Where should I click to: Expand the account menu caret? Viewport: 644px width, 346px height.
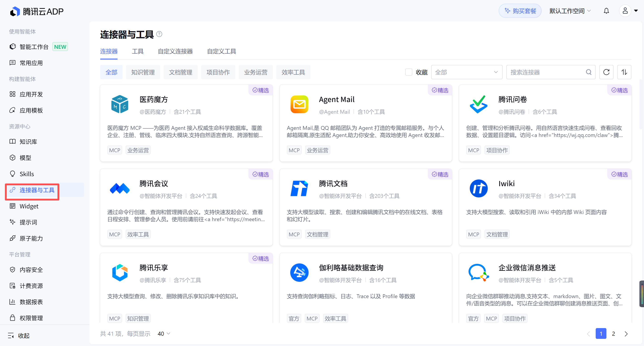tap(636, 11)
